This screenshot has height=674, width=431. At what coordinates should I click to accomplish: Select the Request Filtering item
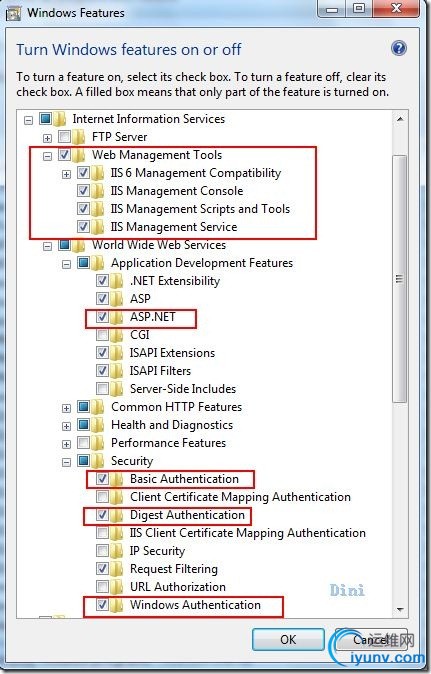click(x=174, y=569)
